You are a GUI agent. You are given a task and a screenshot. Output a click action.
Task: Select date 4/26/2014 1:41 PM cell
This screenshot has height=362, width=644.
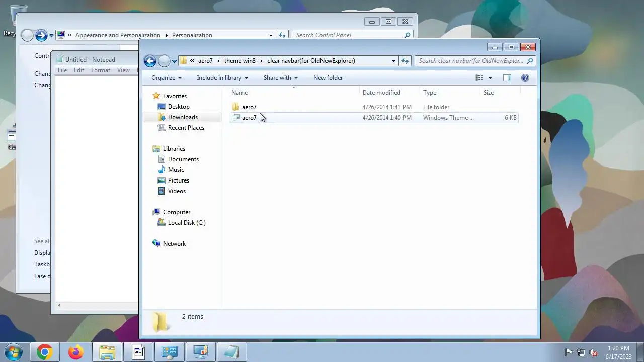pos(387,107)
